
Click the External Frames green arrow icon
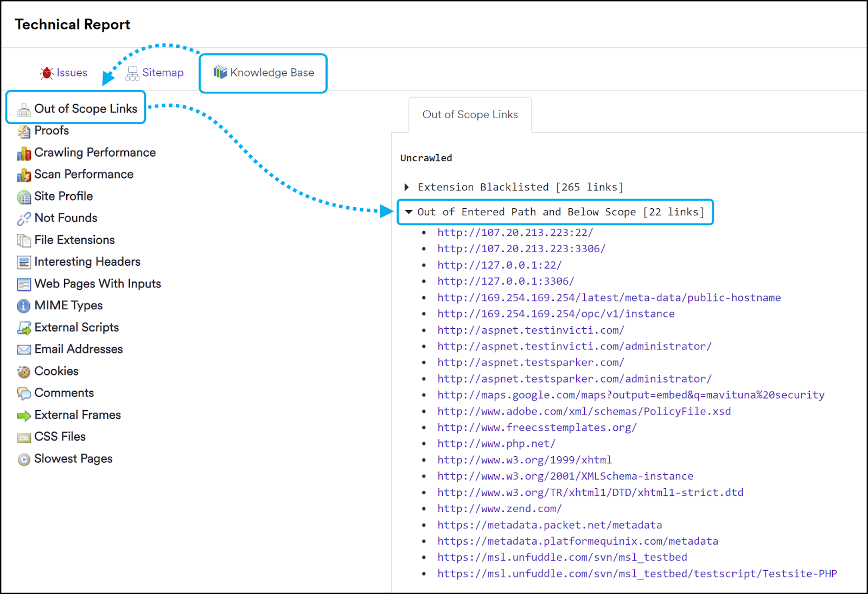(24, 416)
